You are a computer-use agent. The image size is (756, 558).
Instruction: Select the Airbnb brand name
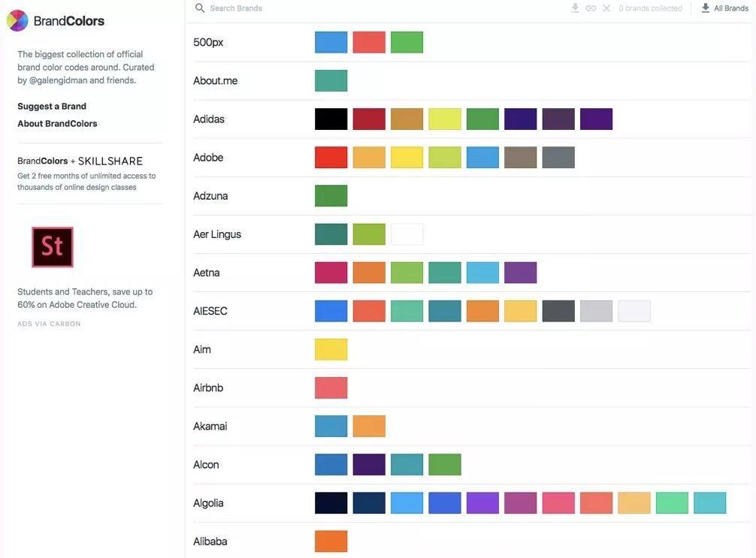coord(208,388)
